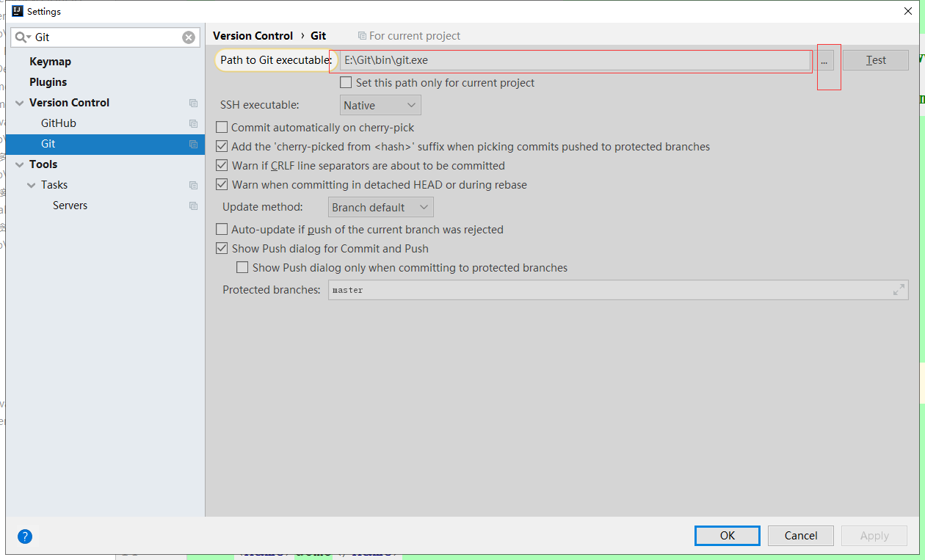Viewport: 925px width, 560px height.
Task: Open the SSH executable Native dropdown
Action: click(380, 105)
